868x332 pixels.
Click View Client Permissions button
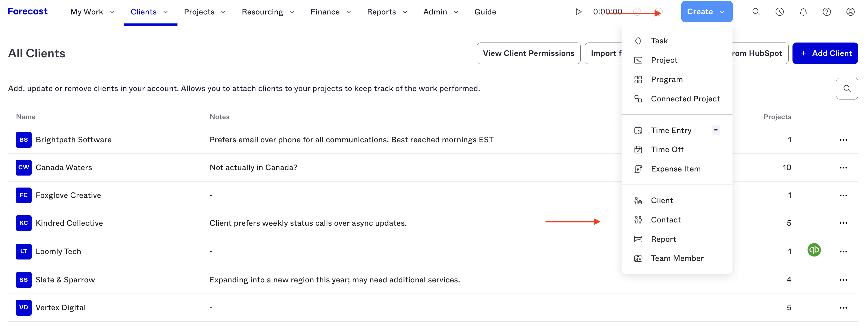pyautogui.click(x=528, y=53)
